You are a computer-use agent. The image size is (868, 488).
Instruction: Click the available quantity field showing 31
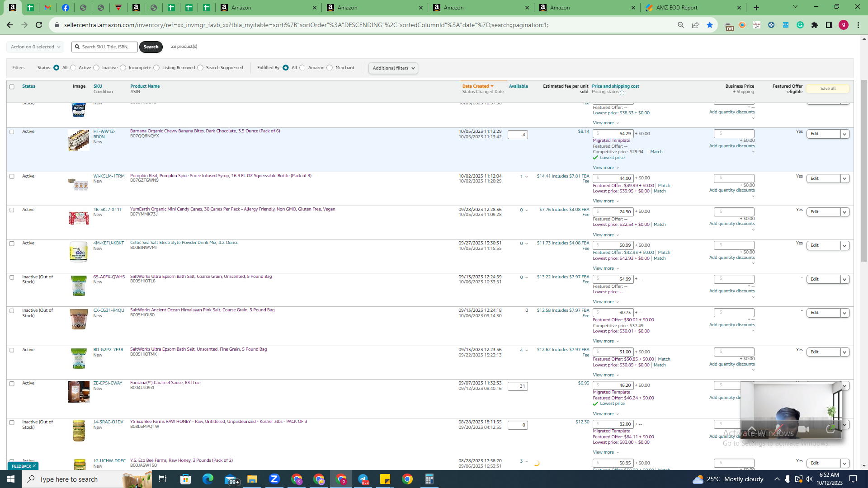[518, 386]
